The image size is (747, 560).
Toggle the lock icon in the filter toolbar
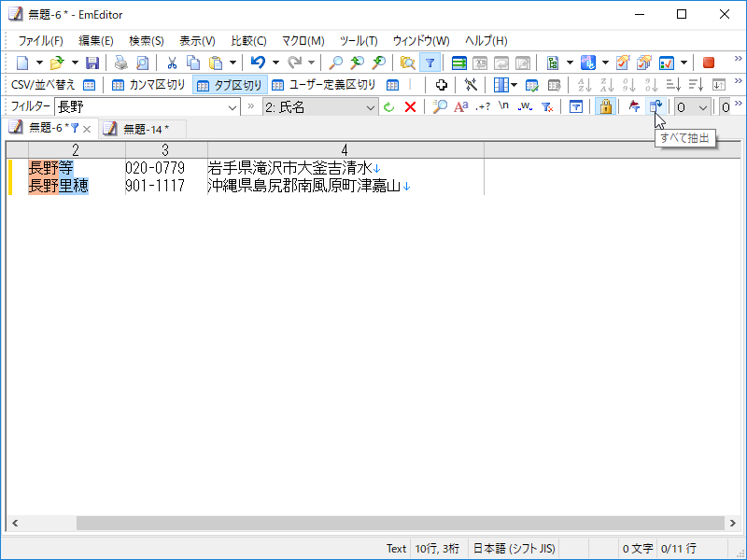tap(605, 105)
